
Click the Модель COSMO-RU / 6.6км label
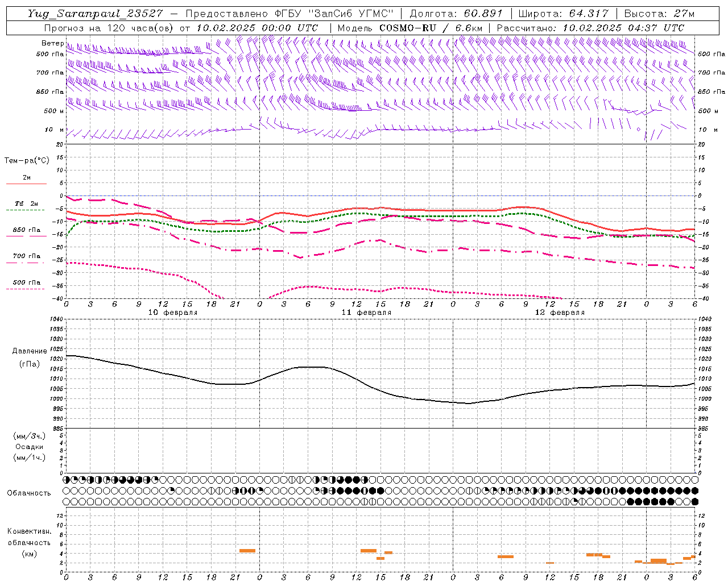pos(410,28)
